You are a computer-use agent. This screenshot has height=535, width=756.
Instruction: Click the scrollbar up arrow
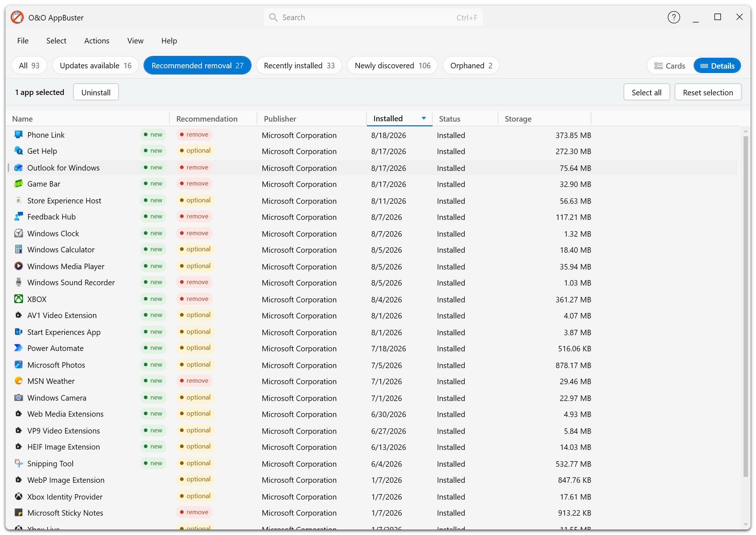click(745, 131)
